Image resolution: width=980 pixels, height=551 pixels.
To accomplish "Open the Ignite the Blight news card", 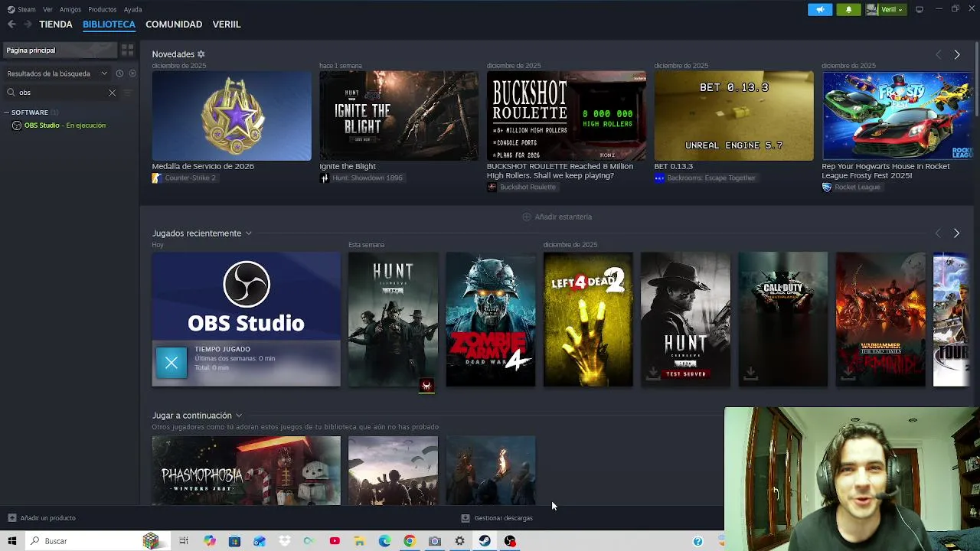I will [x=399, y=116].
